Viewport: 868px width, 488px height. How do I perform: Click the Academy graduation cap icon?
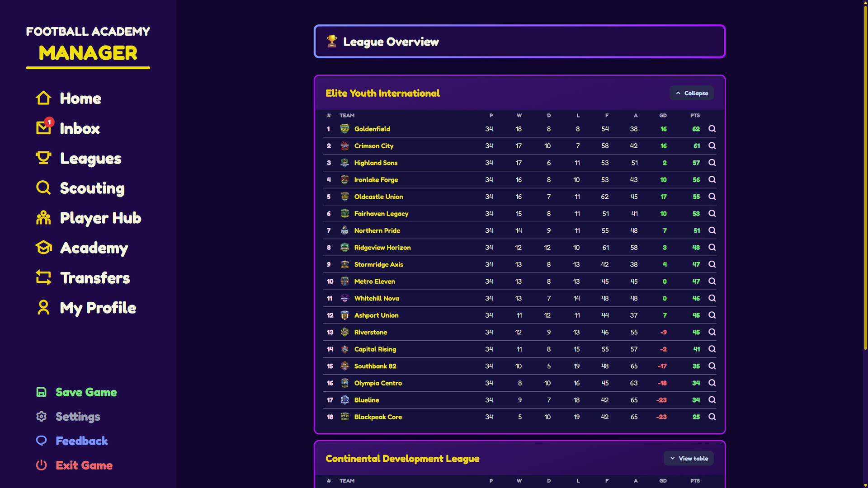coord(43,248)
